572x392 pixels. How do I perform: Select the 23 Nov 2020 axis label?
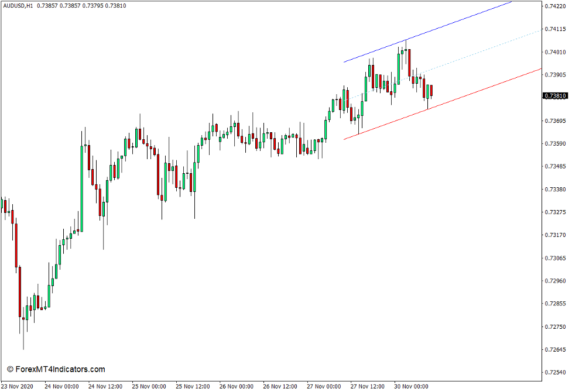(x=18, y=386)
